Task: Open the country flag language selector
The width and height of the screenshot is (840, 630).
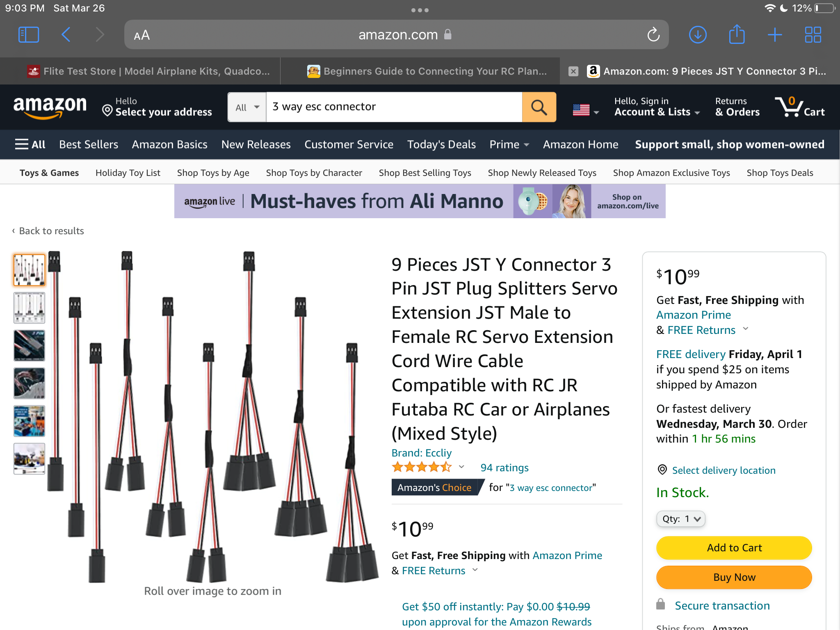Action: [586, 110]
